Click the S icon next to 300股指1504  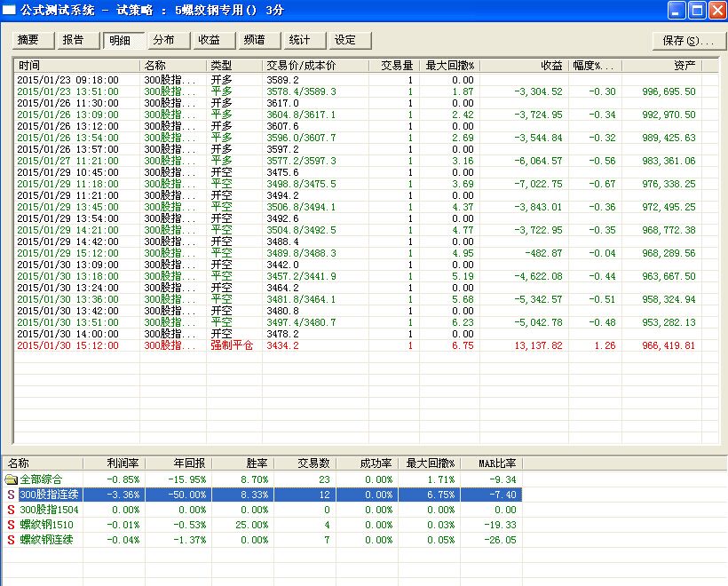click(x=11, y=510)
